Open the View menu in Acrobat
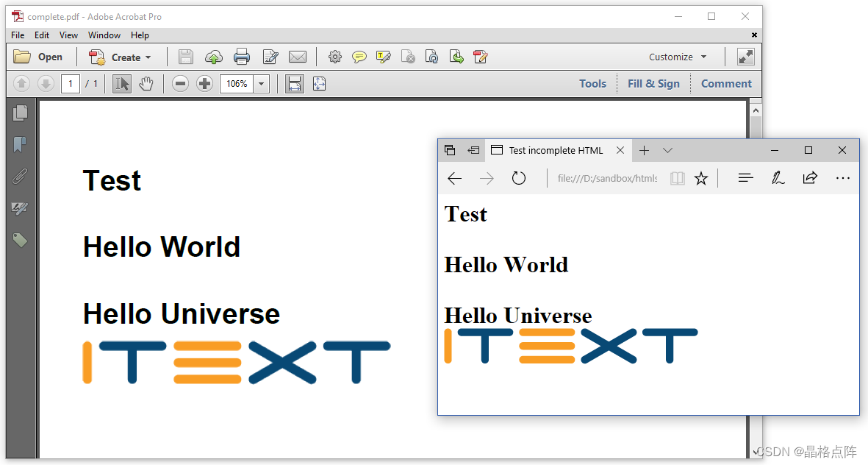This screenshot has width=868, height=465. coord(68,35)
